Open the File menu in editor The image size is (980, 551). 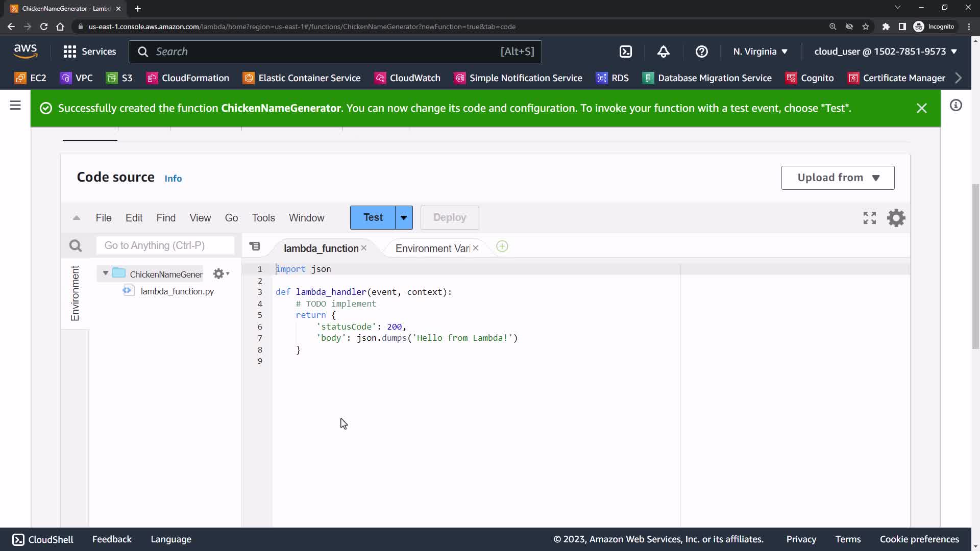[x=103, y=218]
